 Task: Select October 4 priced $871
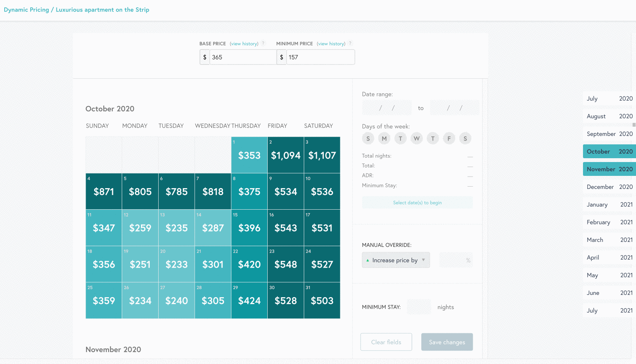104,191
